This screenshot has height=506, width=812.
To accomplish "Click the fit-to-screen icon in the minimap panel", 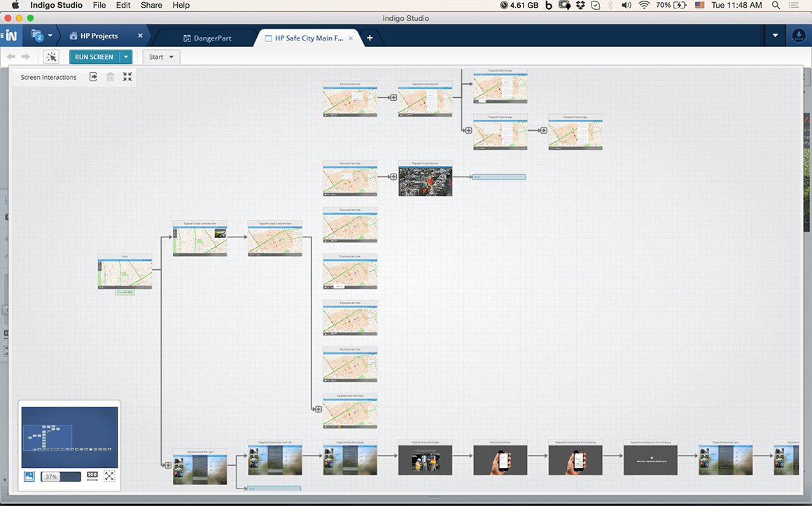I will [109, 476].
